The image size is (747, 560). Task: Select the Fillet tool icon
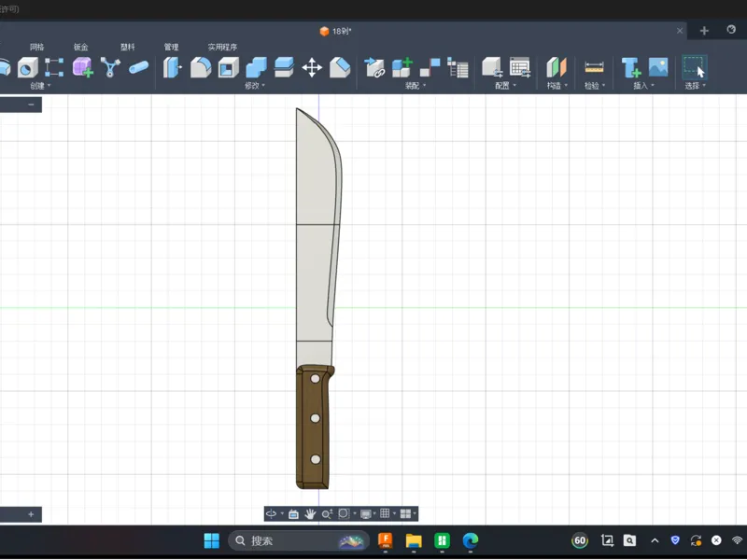point(201,67)
